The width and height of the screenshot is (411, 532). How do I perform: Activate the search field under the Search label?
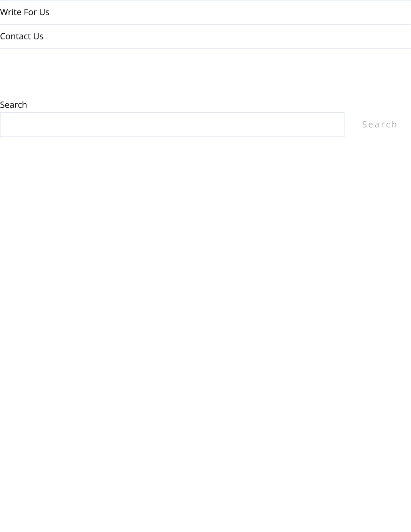click(x=172, y=124)
